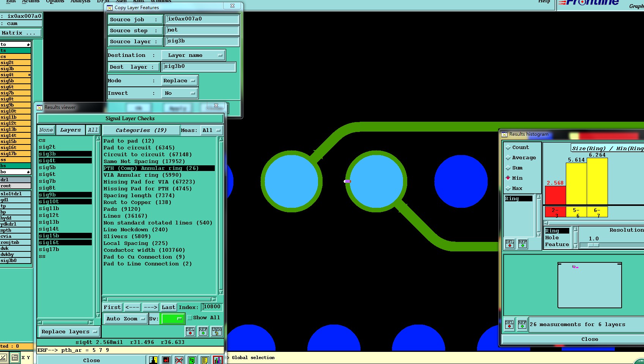The width and height of the screenshot is (644, 364).
Task: Open the Replace layers dropdown
Action: tap(69, 332)
